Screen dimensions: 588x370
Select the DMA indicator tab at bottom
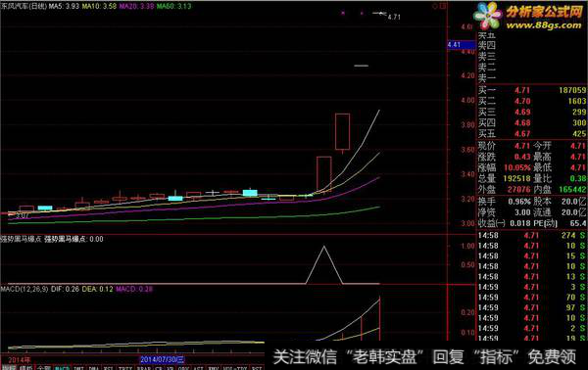click(x=94, y=368)
